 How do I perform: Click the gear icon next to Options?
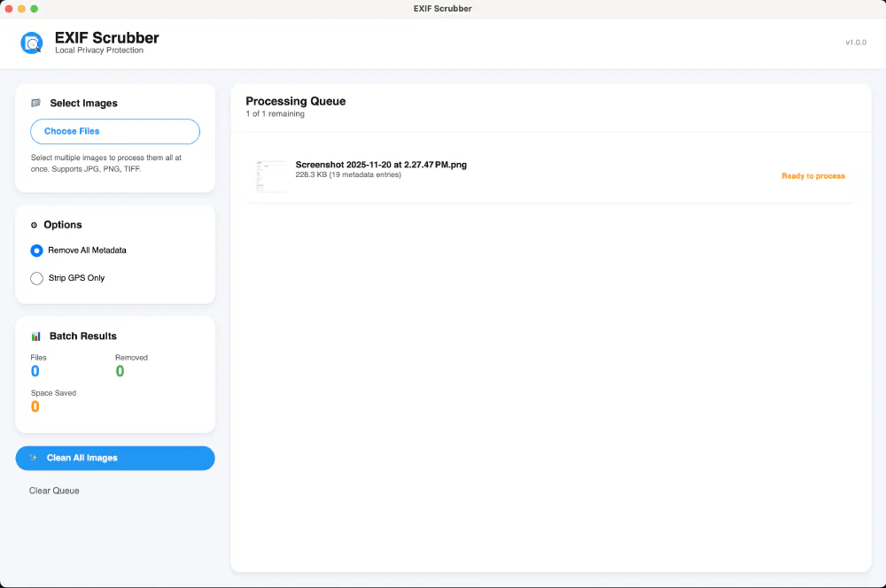[x=33, y=224]
